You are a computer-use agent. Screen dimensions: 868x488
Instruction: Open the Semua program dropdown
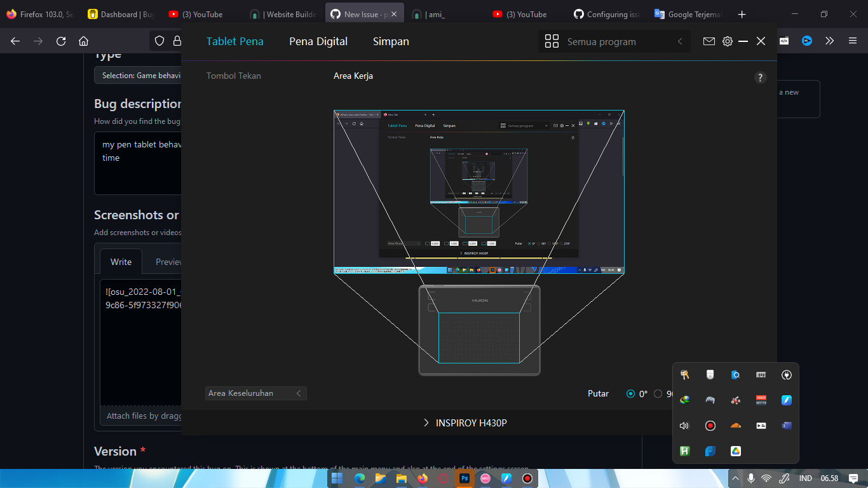(x=614, y=41)
